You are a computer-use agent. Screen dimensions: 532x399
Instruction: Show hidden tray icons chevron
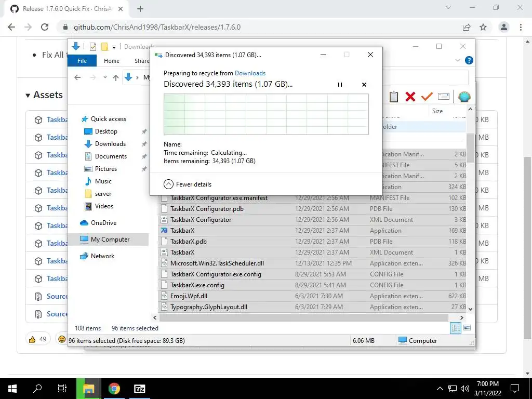tap(440, 389)
